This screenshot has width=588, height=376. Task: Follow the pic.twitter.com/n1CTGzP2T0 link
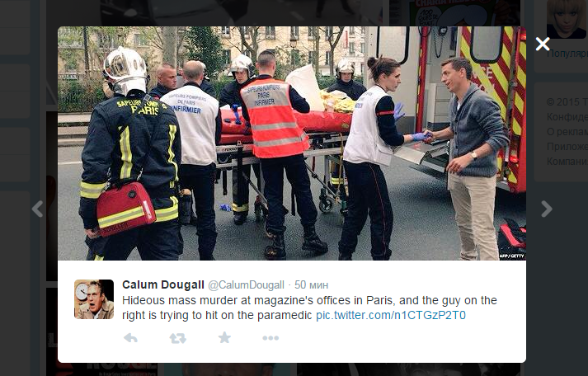pos(391,315)
